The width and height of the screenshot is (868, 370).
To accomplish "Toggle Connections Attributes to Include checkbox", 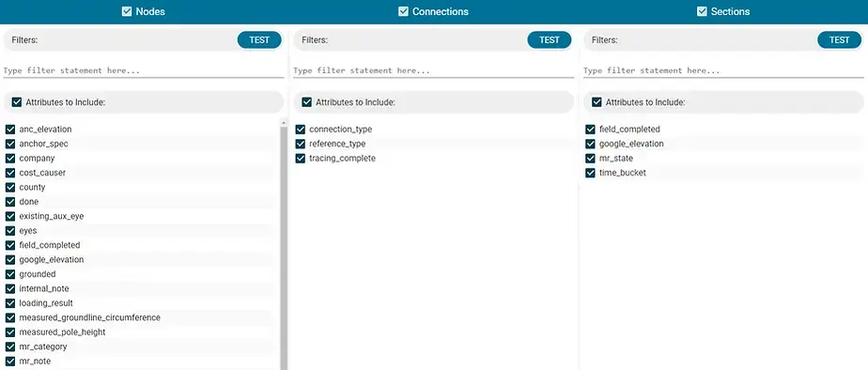I will pos(306,102).
